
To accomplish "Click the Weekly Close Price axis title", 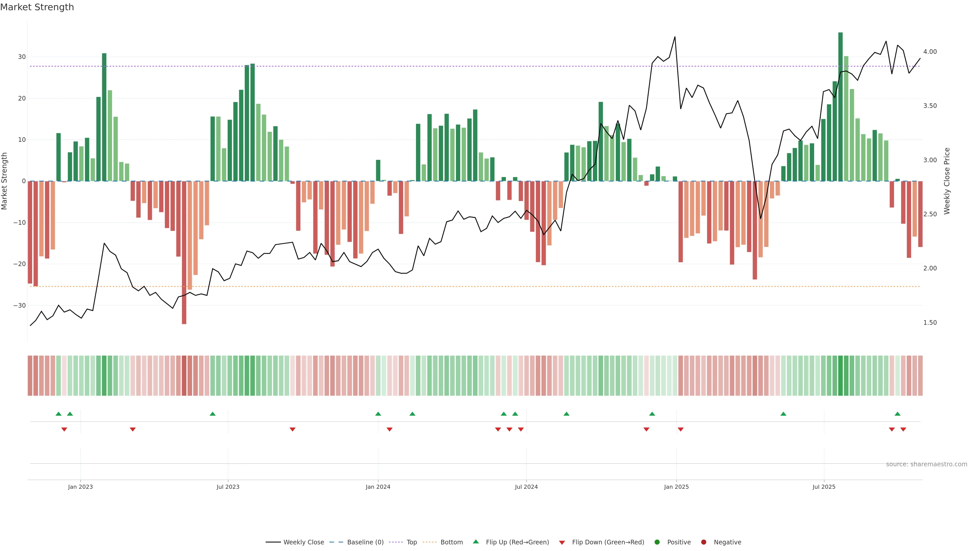I will [947, 181].
